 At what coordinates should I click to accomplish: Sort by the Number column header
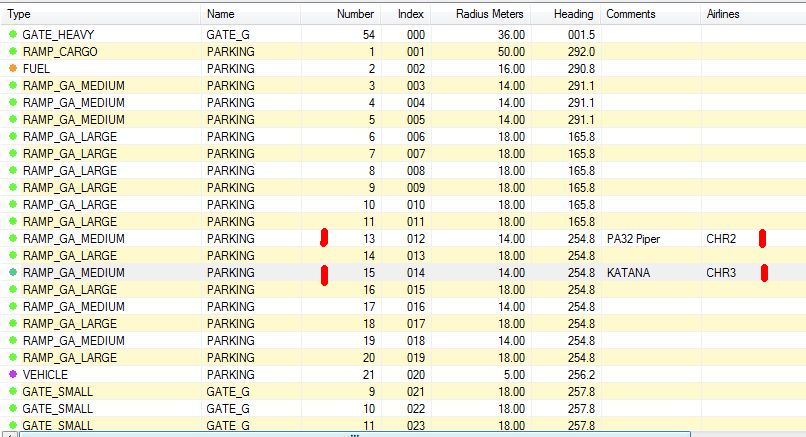(340, 14)
